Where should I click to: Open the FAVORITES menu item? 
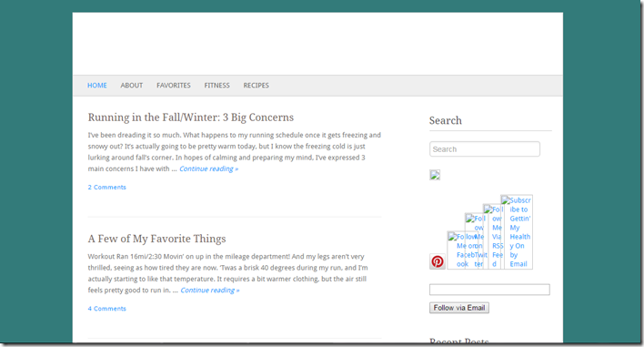coord(174,86)
